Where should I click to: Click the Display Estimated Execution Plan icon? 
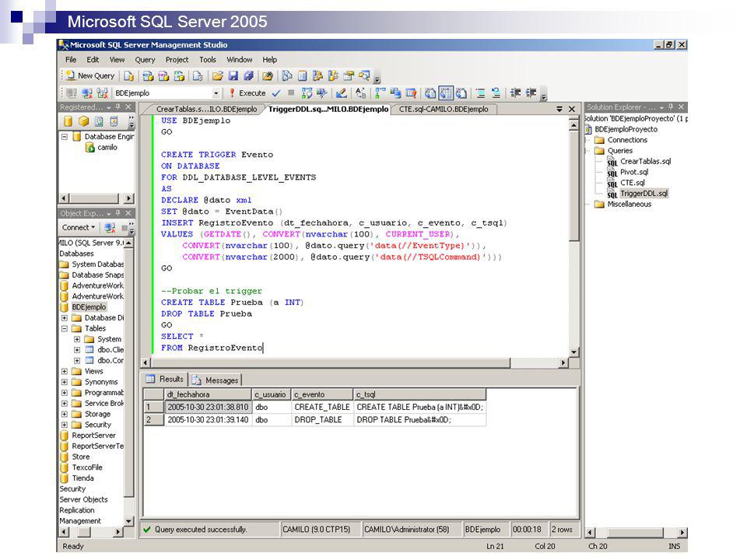(x=307, y=93)
